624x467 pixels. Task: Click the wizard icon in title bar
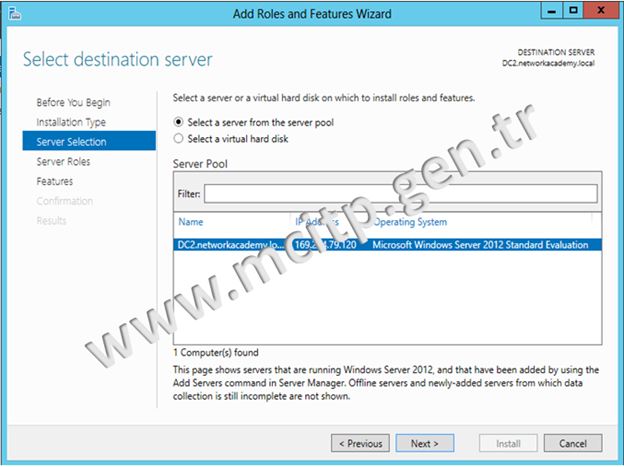pyautogui.click(x=15, y=14)
